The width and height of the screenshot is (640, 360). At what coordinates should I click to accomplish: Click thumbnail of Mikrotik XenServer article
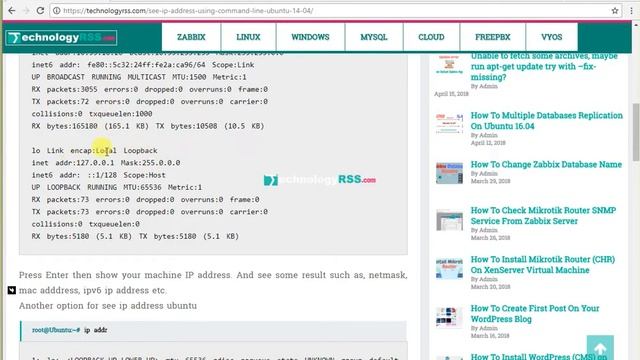449,269
